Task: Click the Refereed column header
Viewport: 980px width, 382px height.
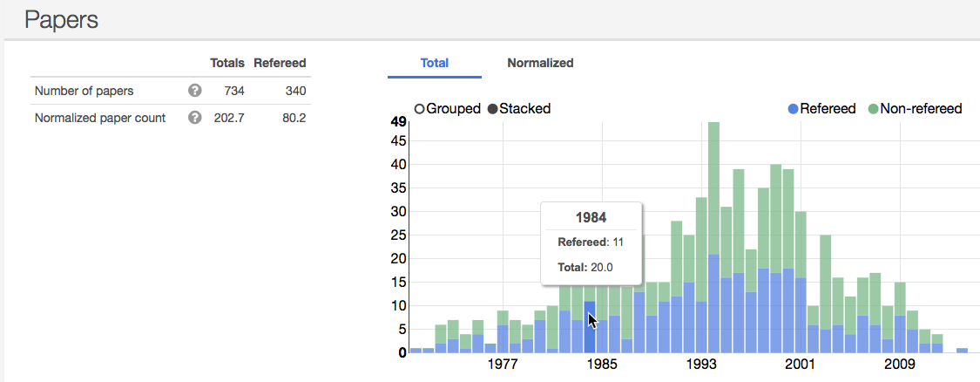Action: point(280,63)
